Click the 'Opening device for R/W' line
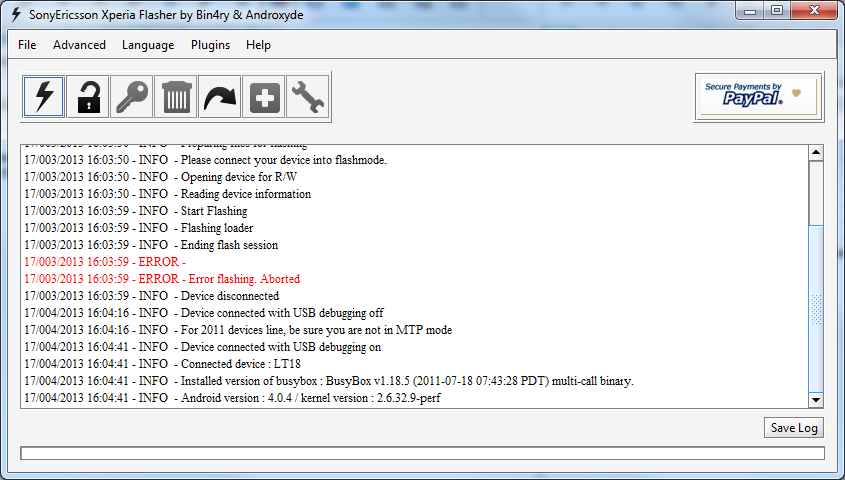 [161, 177]
